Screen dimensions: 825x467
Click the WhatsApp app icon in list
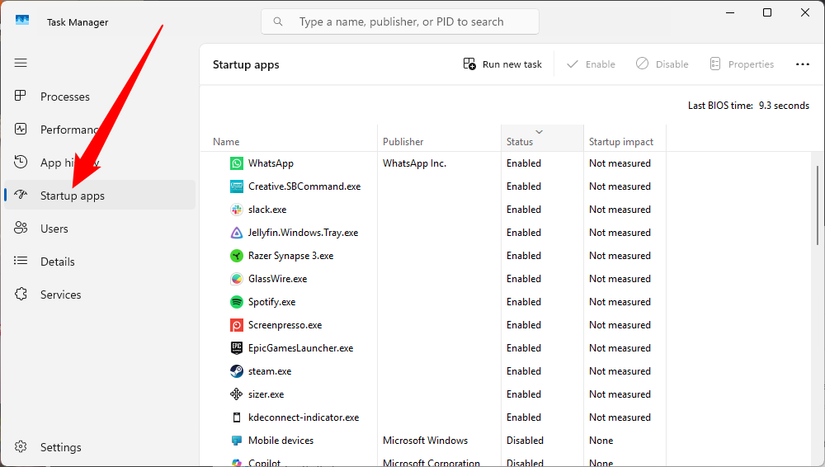(x=236, y=163)
